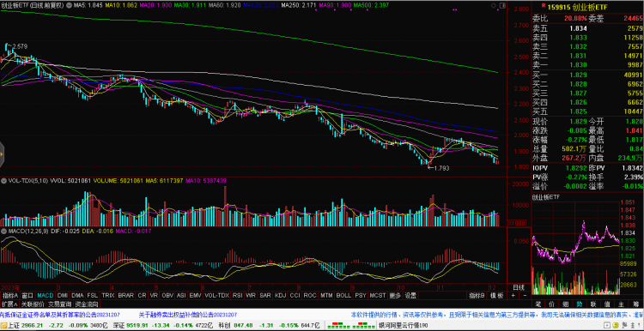Click the orange left-edge sidebar handle
The image size is (644, 331).
pyautogui.click(x=2, y=153)
